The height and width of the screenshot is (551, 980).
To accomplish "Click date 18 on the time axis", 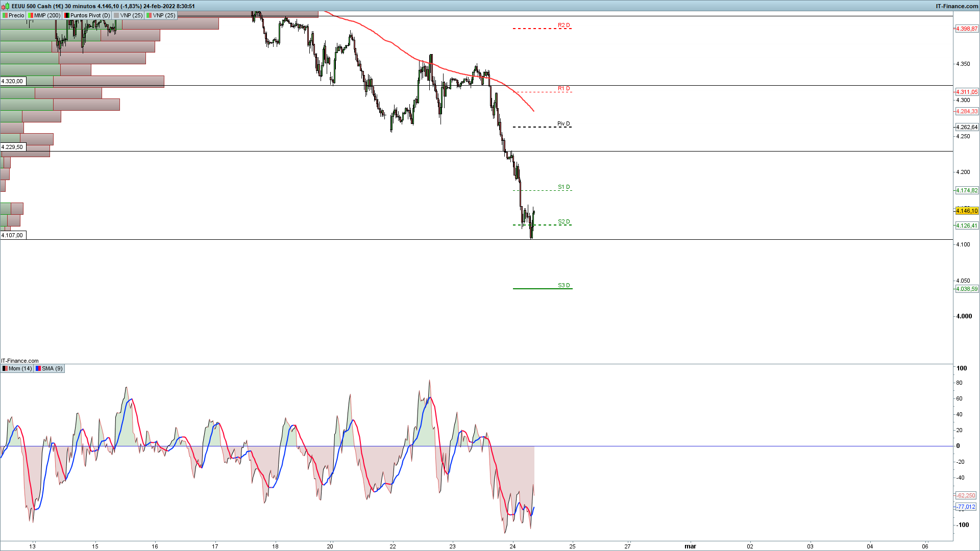I will [x=275, y=546].
